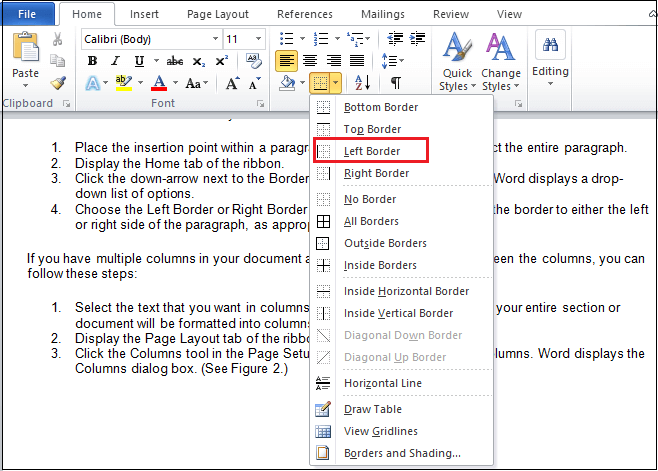Toggle Italic formatting

click(115, 61)
